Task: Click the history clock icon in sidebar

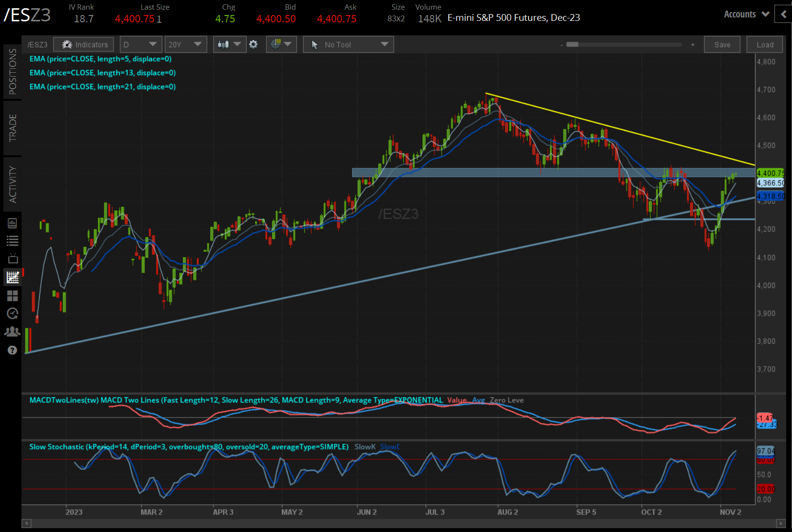Action: coord(13,314)
